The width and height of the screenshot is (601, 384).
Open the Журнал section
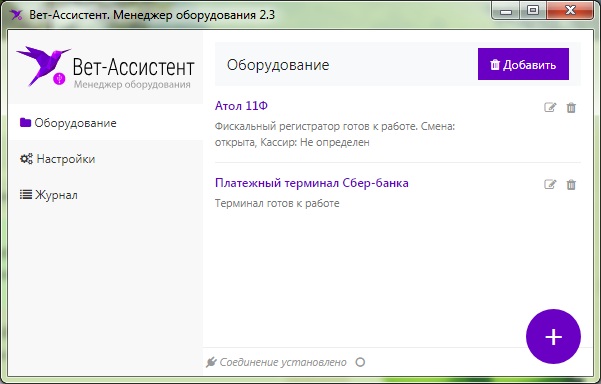click(106, 195)
